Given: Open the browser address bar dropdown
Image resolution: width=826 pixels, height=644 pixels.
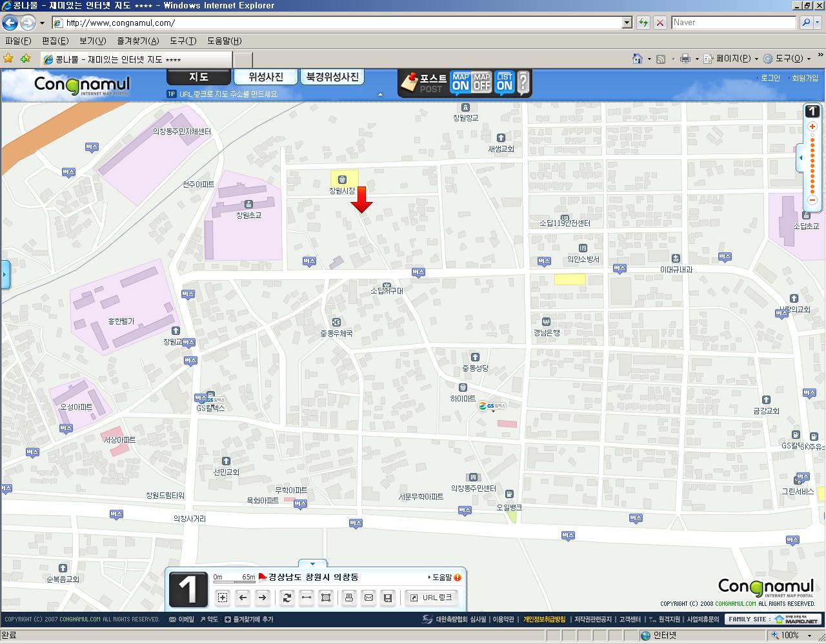Looking at the screenshot, I should 627,23.
